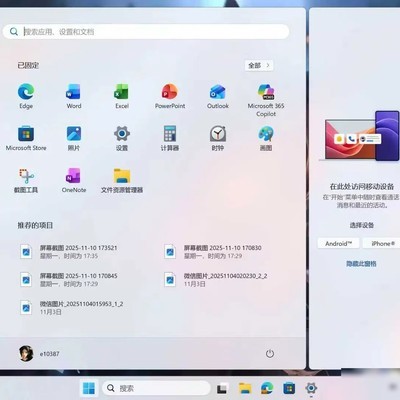The image size is (400, 400).
Task: Open Settings gear on the taskbar
Action: [311, 388]
